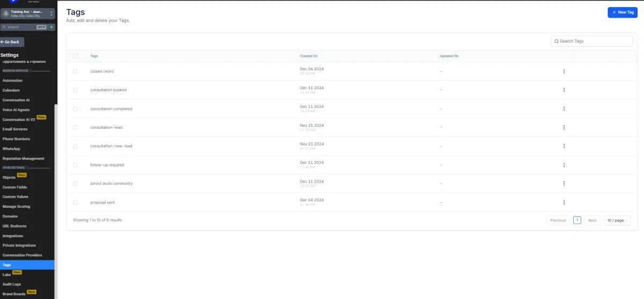Open WhatsApp settings

coord(11,149)
